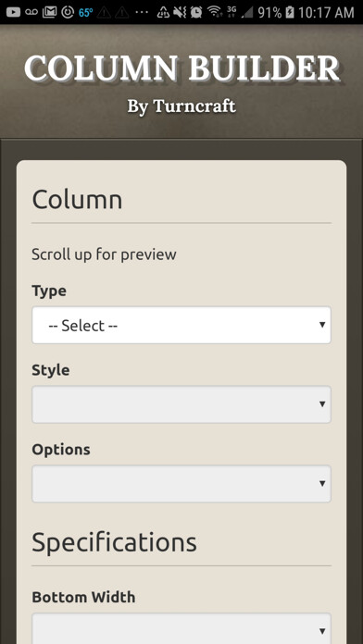This screenshot has height=644, width=363.
Task: Tap the 65° weather notification
Action: (x=85, y=13)
